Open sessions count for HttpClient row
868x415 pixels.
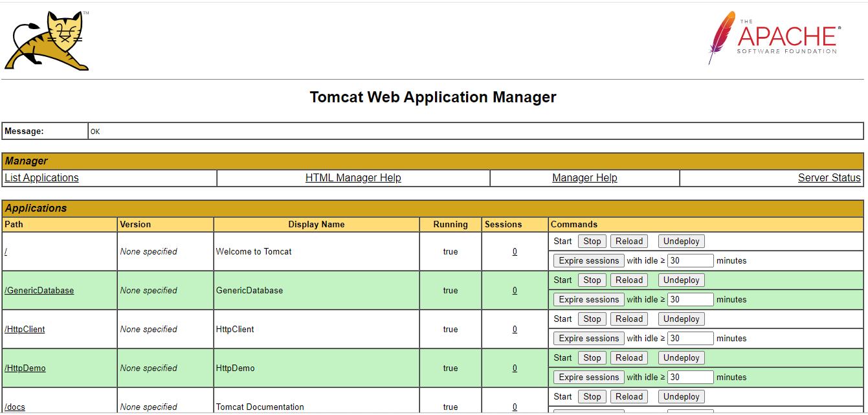[515, 330]
